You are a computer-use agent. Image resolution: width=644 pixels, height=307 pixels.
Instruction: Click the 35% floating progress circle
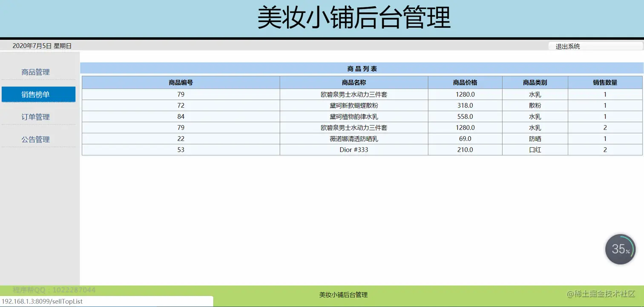tap(621, 250)
